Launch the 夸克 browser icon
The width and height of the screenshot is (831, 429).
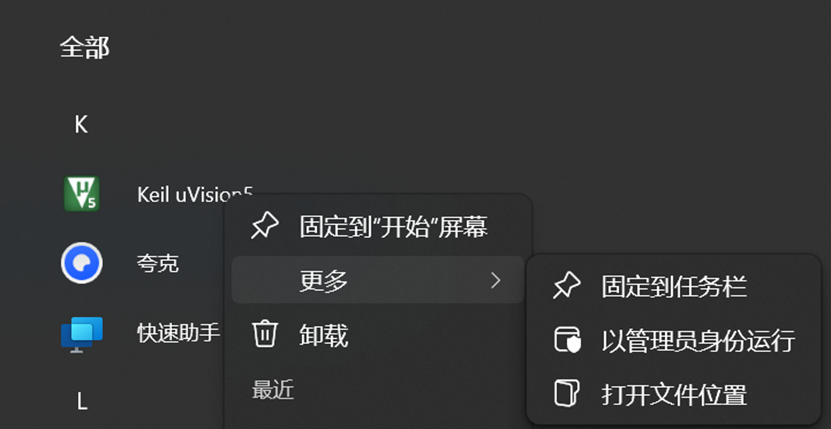(82, 263)
